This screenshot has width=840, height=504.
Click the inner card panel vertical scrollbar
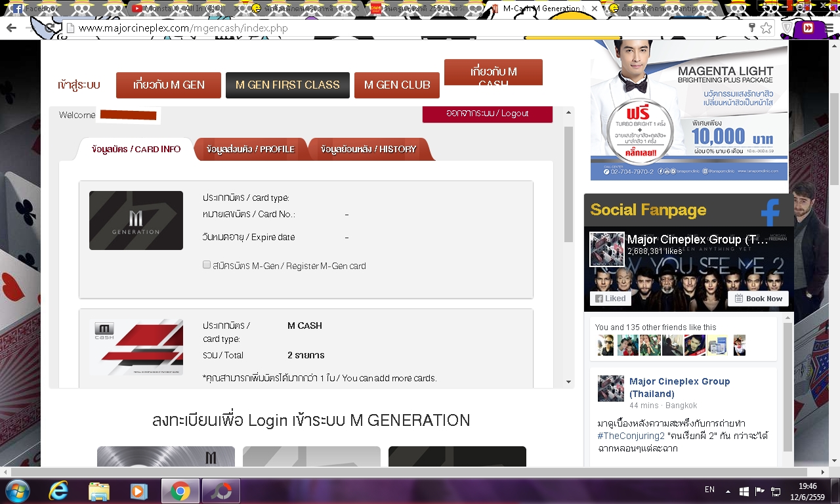pos(569,184)
